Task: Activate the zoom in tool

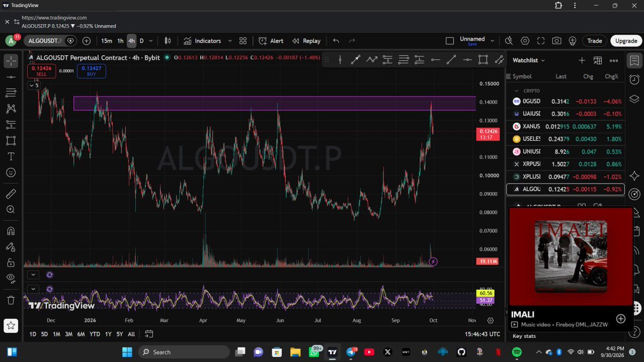Action: pos(11,210)
